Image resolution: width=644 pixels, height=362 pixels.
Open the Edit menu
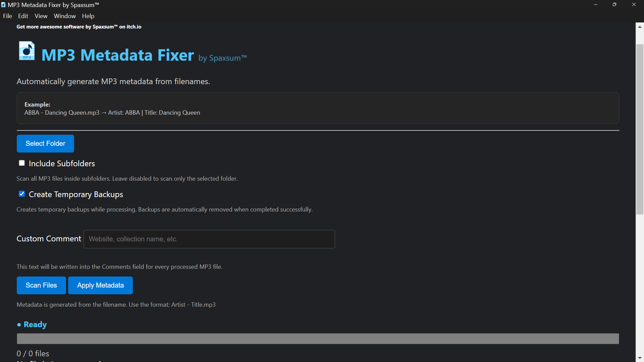(23, 16)
